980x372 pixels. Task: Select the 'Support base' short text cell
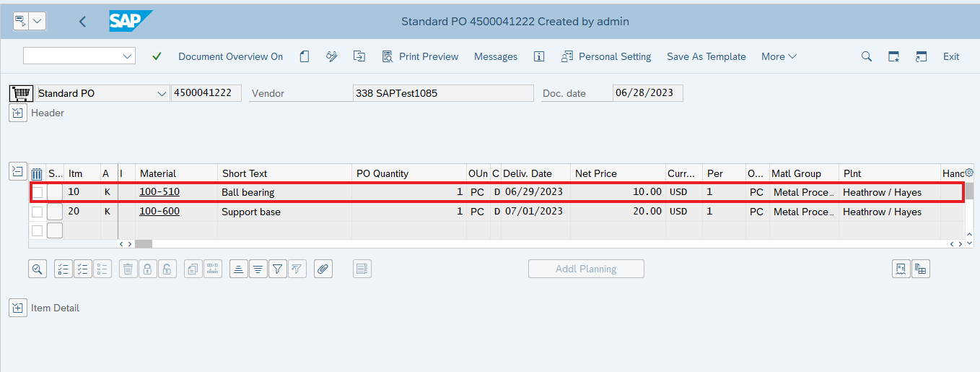284,212
